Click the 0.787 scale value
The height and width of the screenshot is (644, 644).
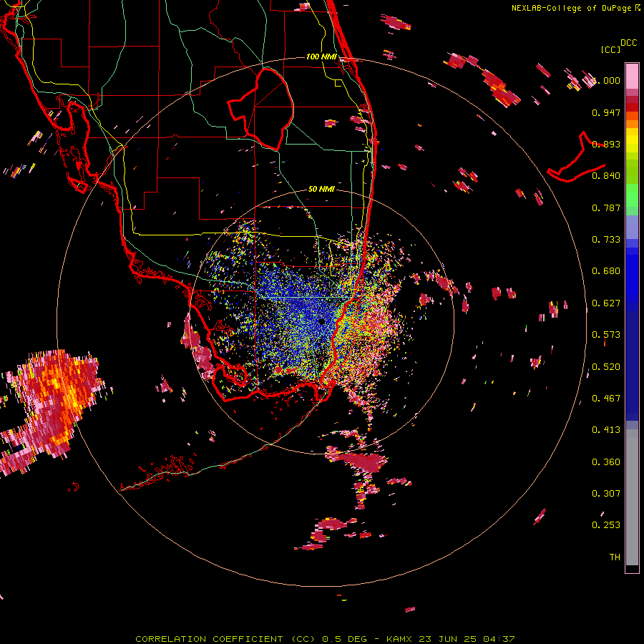tap(606, 208)
